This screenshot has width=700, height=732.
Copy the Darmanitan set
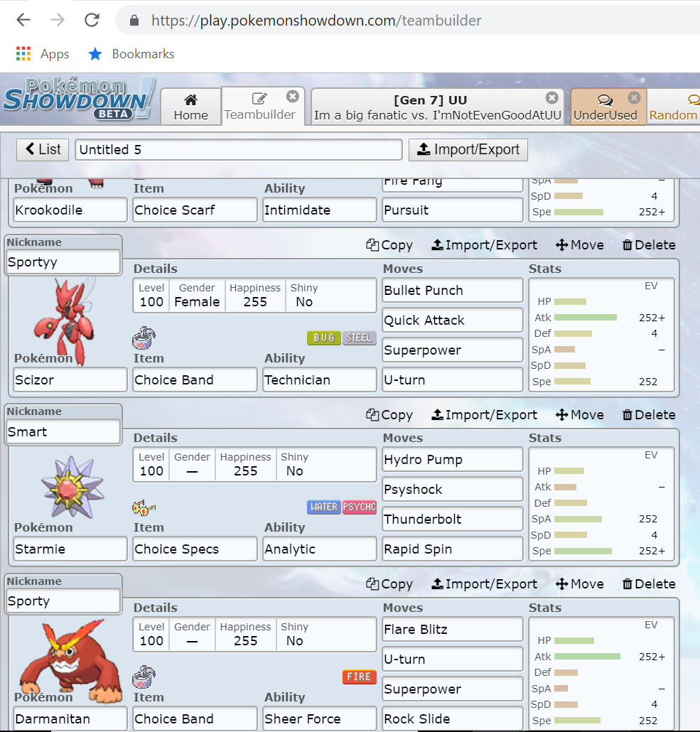click(389, 584)
